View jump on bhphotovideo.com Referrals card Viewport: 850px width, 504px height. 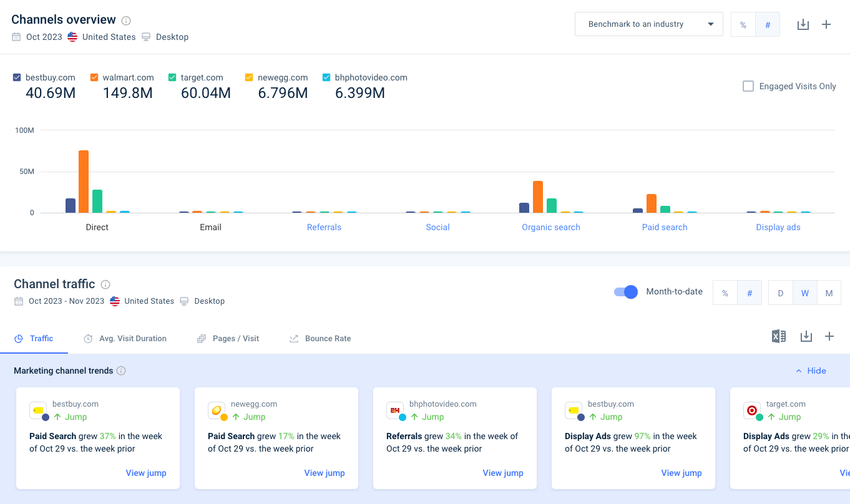click(x=503, y=473)
